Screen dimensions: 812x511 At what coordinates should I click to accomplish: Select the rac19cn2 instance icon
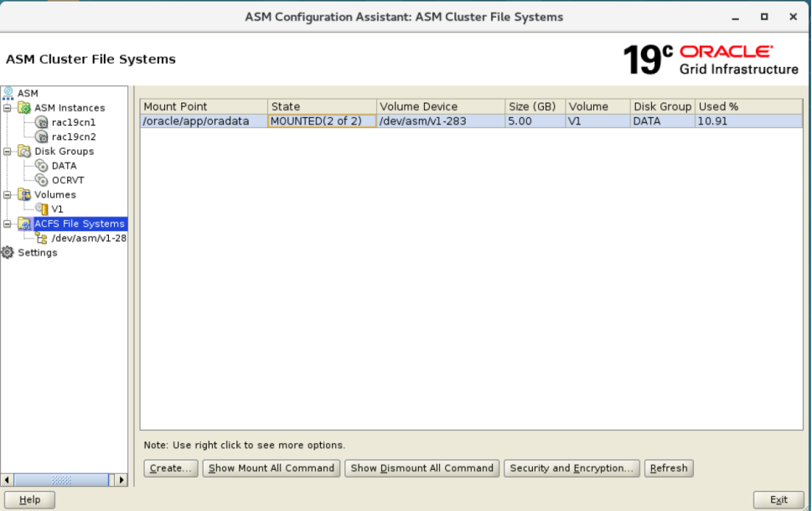point(40,137)
